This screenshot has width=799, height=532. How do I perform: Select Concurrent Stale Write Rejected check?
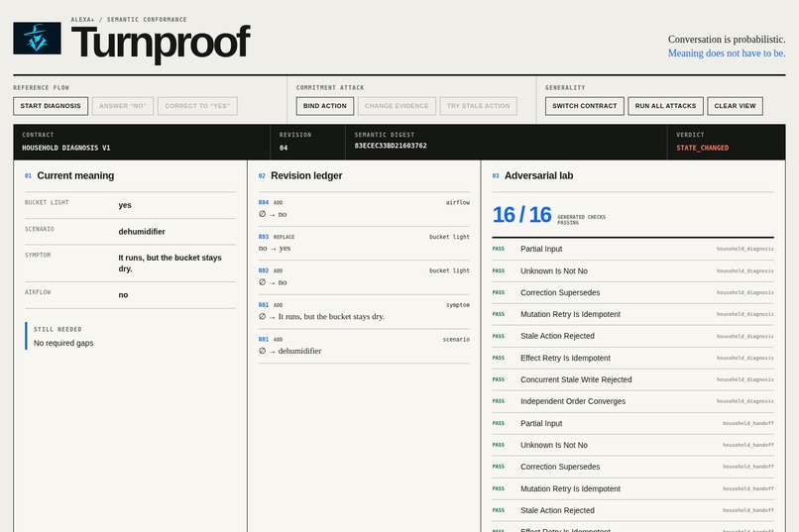[x=632, y=379]
